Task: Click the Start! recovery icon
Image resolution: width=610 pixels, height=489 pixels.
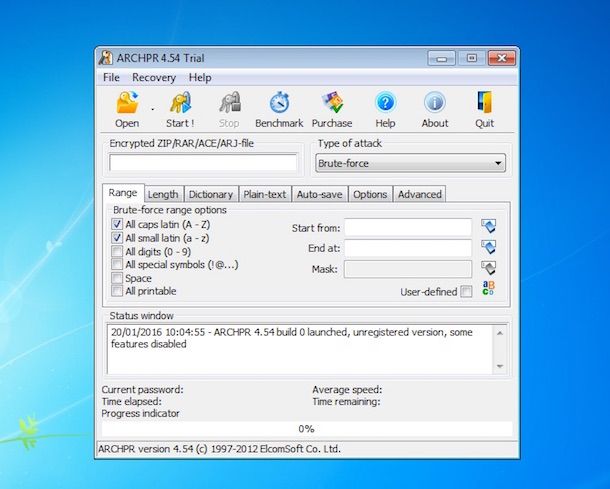Action: tap(181, 102)
